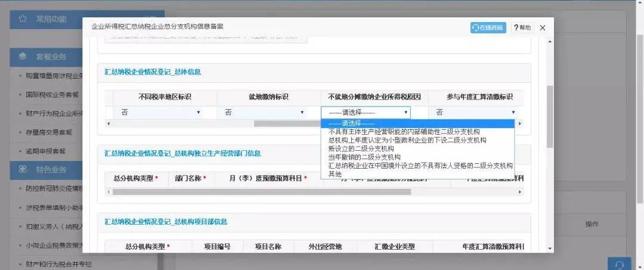
Task: Open the 就地缴纳标识 dropdown
Action: pyautogui.click(x=262, y=112)
